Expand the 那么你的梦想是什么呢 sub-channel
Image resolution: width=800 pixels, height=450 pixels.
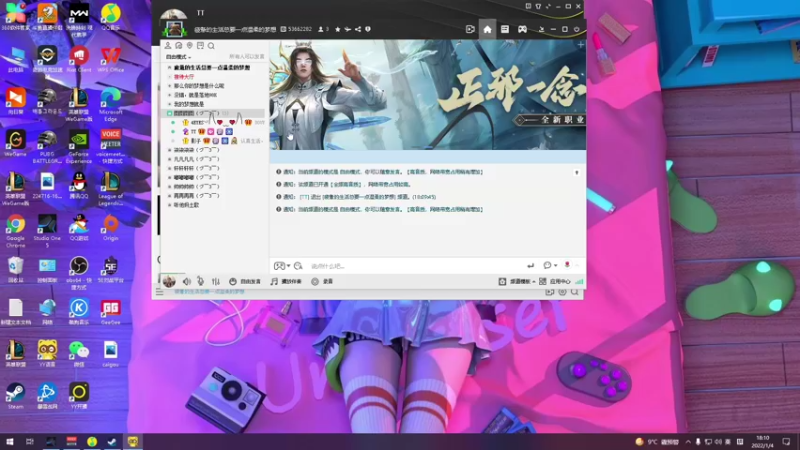point(169,86)
